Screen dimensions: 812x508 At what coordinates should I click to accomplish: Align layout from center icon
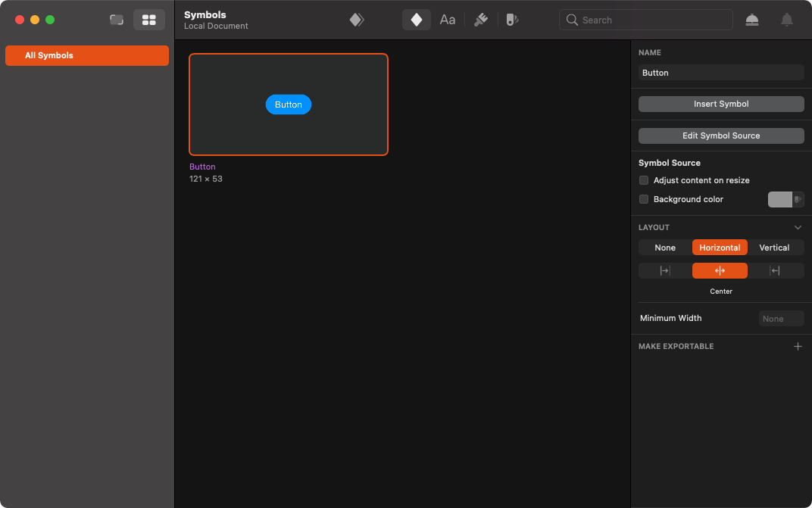[x=720, y=270]
